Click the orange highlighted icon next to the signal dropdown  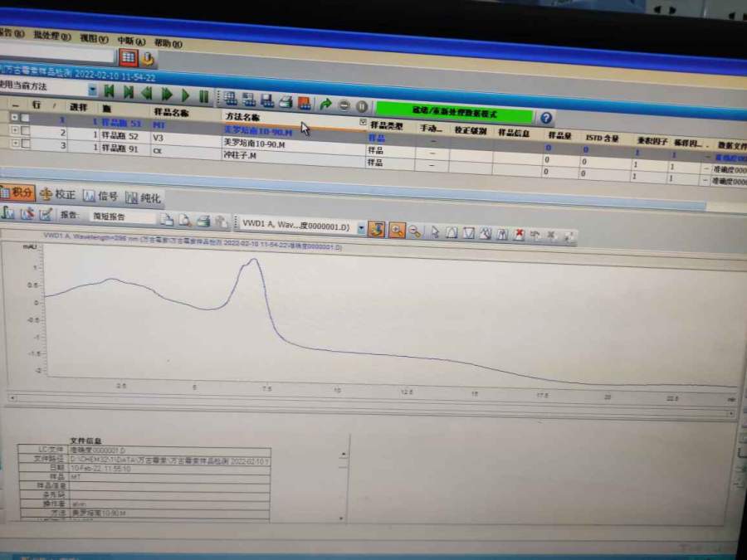pyautogui.click(x=376, y=230)
